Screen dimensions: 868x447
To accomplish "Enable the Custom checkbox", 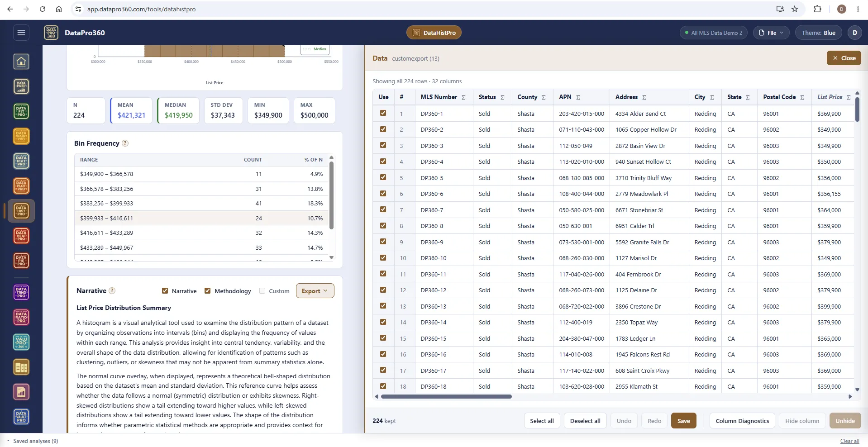I will pos(262,291).
